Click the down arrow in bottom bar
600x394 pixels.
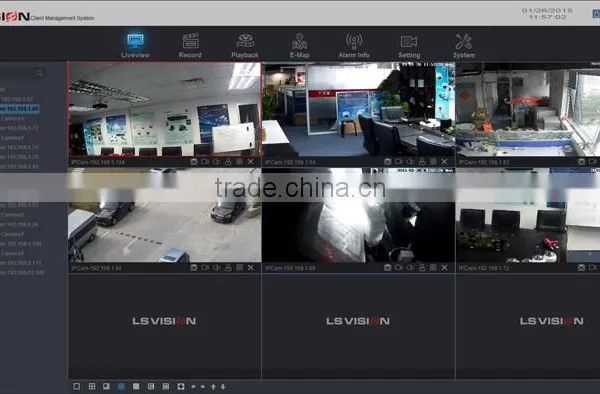click(x=223, y=386)
